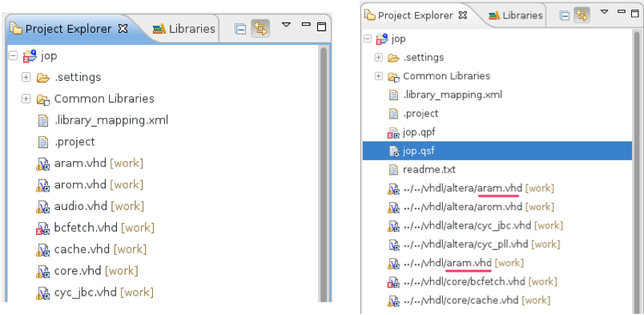Click .library_mapping.xml file icon in left panel

pyautogui.click(x=43, y=120)
